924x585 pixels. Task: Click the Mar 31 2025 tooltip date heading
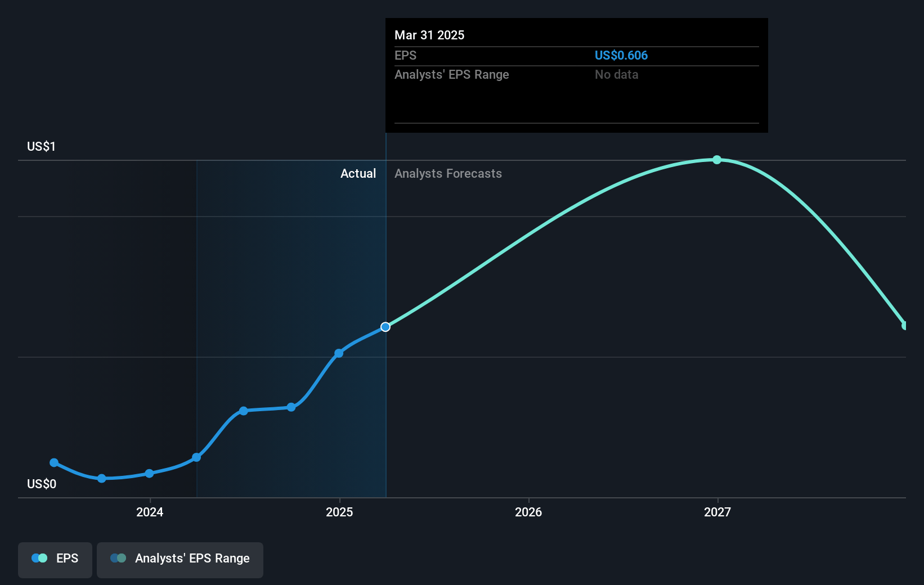pos(429,35)
